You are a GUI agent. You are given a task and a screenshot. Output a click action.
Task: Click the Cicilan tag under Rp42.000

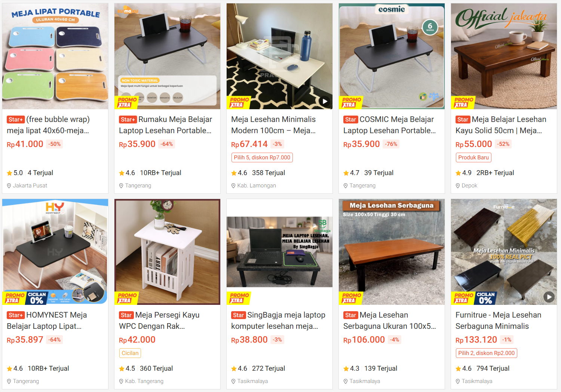click(130, 353)
